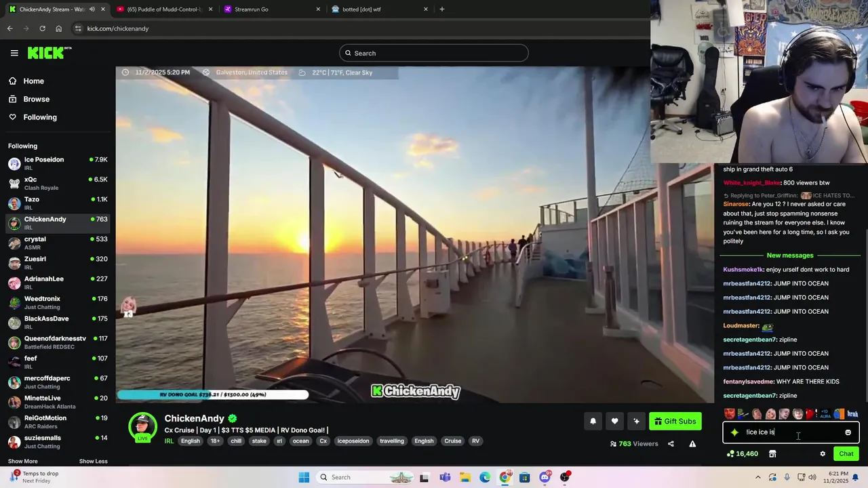This screenshot has height=488, width=868.
Task: Open feef channel in sidebar
Action: (x=58, y=362)
